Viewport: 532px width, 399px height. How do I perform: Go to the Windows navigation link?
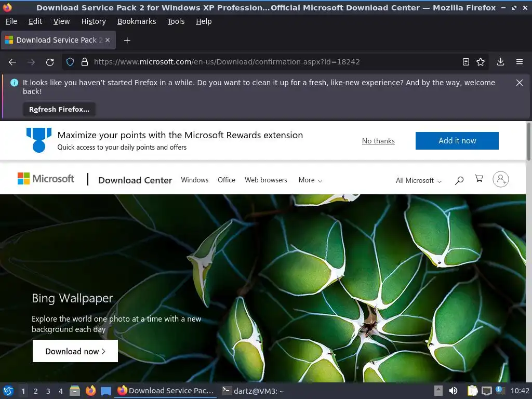(195, 180)
